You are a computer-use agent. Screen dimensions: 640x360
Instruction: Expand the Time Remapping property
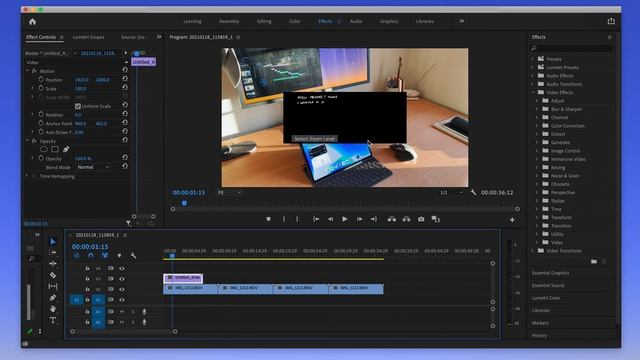(27, 176)
